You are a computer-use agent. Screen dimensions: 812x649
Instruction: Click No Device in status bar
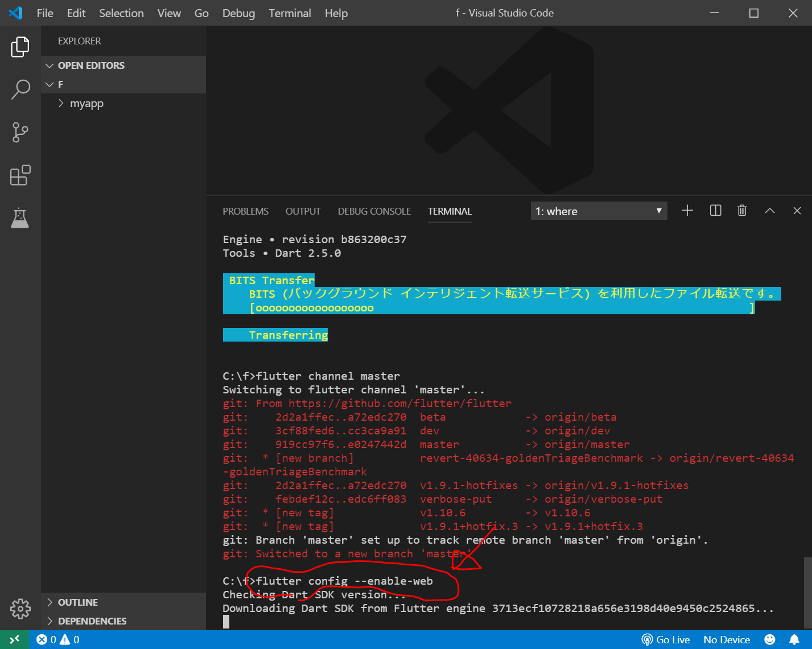pos(727,640)
